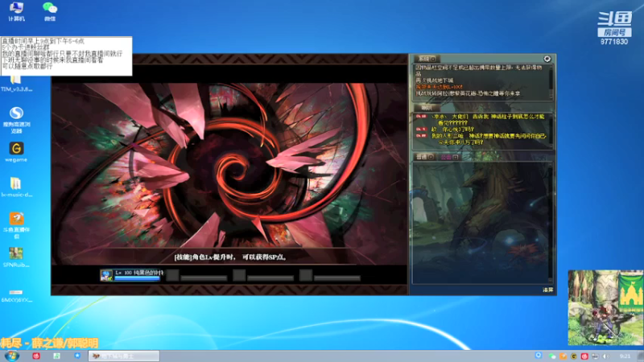Viewport: 644px width, 362px height.
Task: Click the red badge on first megaphone message
Action: click(421, 117)
